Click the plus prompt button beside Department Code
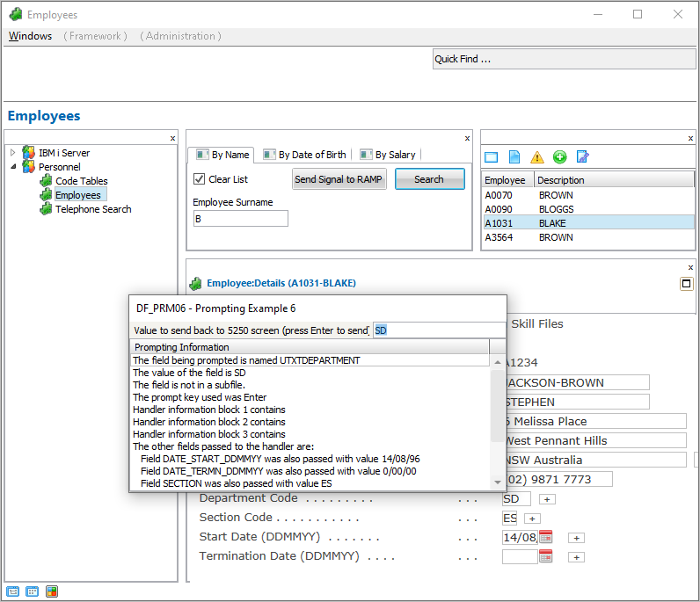700x602 pixels. [547, 499]
